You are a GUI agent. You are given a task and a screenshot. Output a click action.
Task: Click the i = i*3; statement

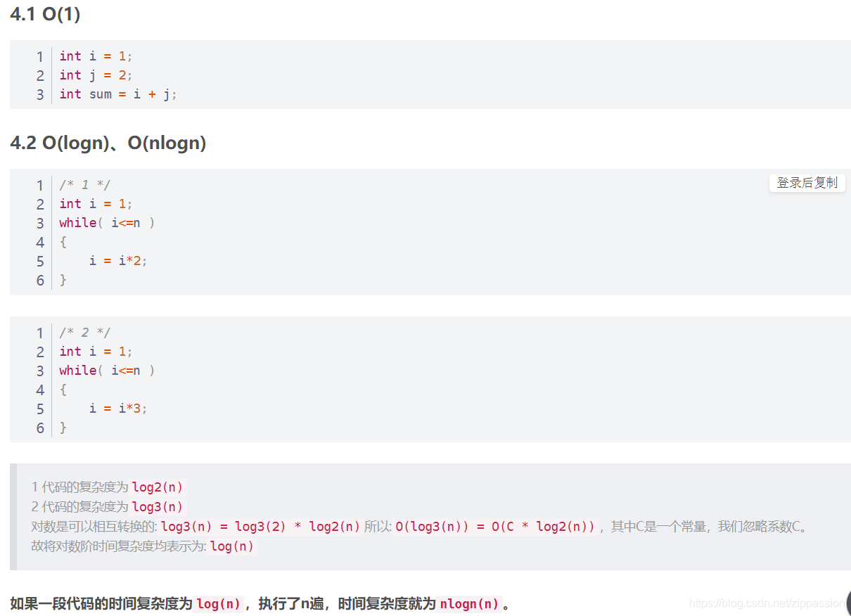[x=118, y=409]
